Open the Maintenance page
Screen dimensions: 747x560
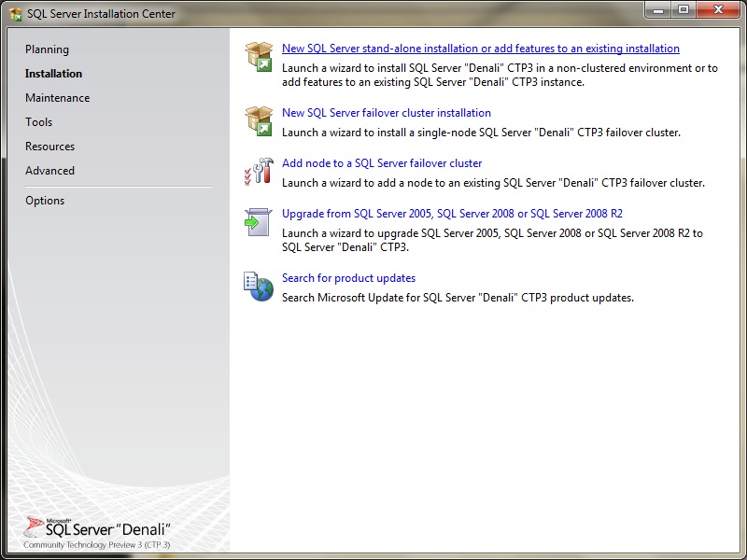pos(57,98)
